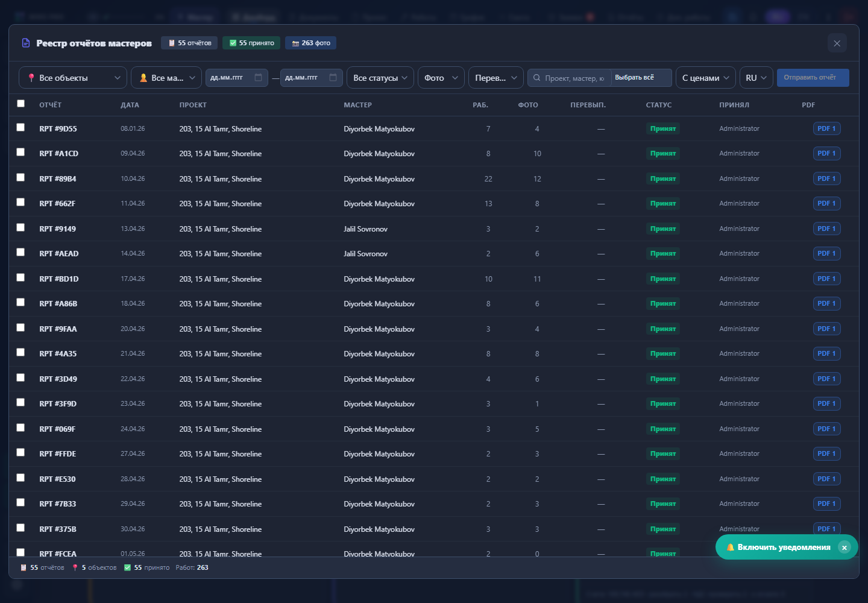Open PDF 1 for RPT #9149
868x603 pixels.
click(826, 229)
